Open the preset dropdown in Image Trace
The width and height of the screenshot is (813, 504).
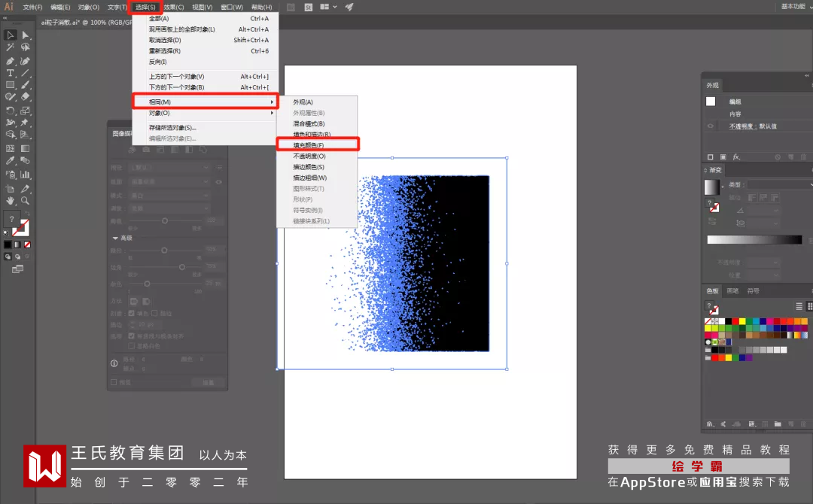click(x=170, y=168)
